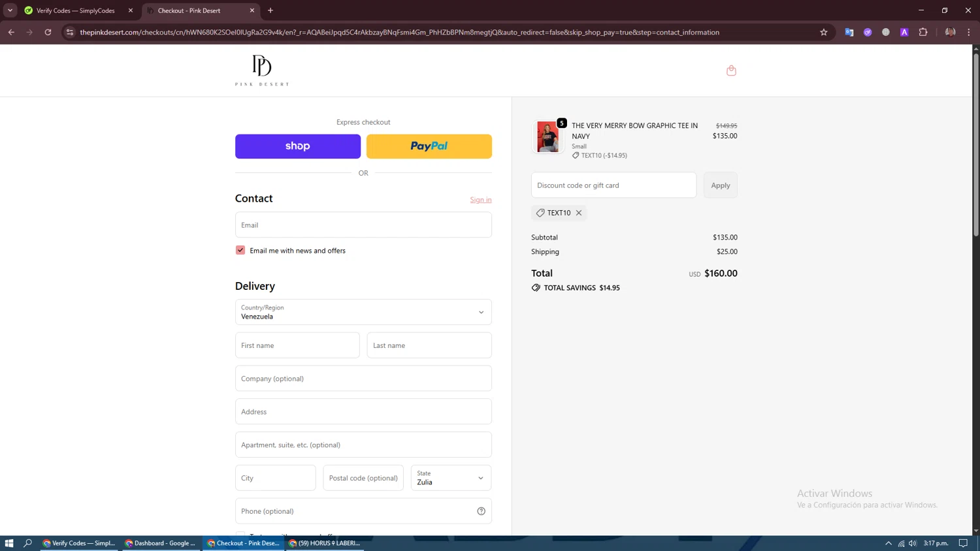Click the Email input field

[363, 225]
